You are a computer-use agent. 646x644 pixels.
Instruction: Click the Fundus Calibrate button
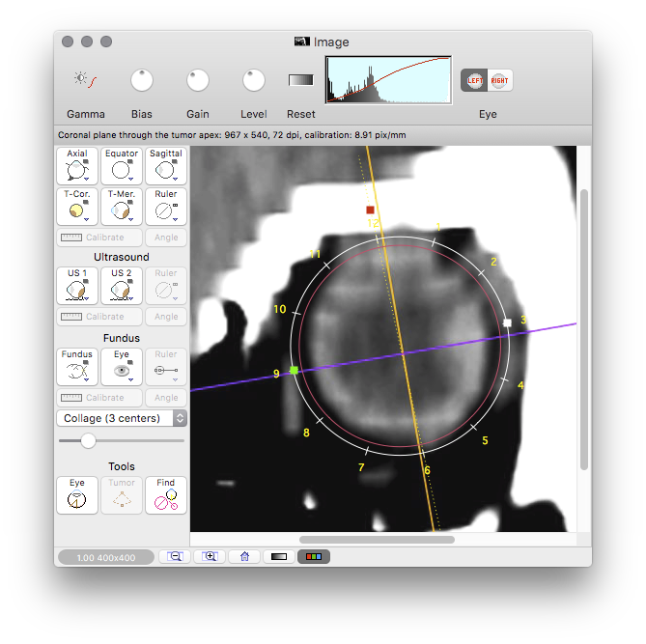coord(99,398)
